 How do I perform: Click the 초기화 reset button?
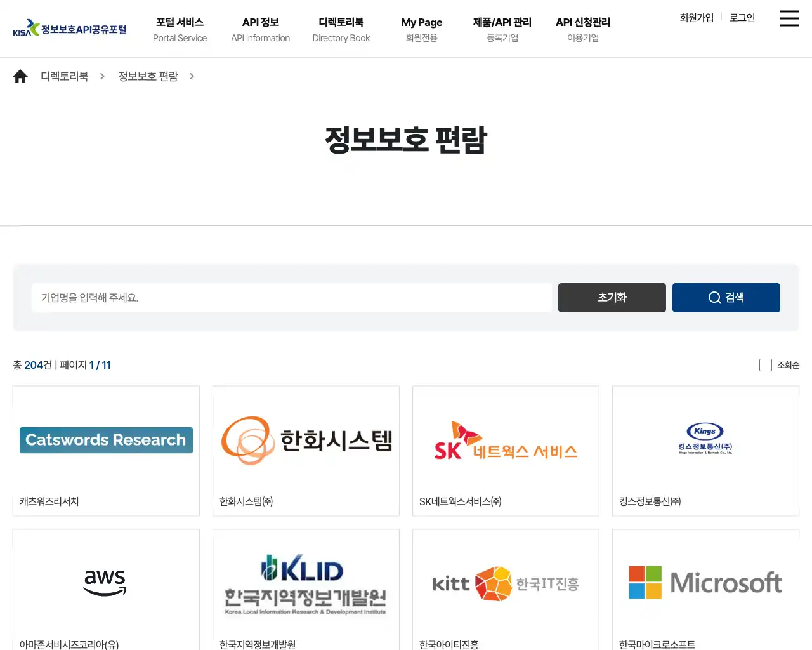(612, 298)
